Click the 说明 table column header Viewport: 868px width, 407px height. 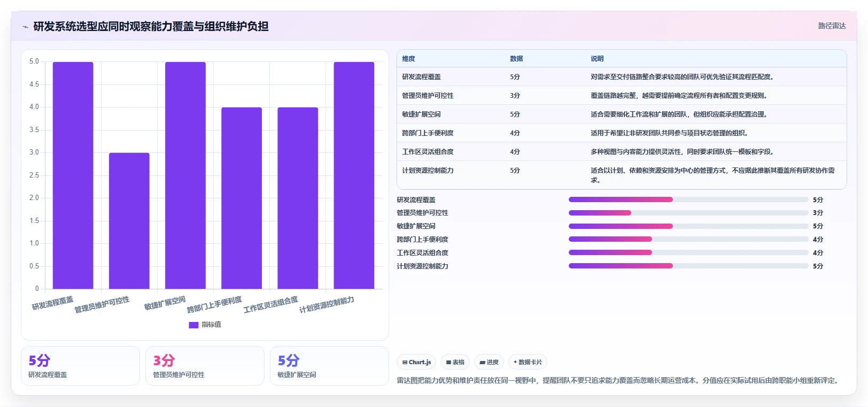pos(597,59)
